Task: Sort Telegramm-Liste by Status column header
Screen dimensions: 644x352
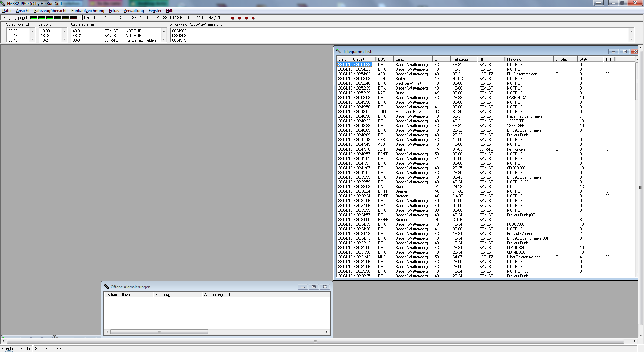Action: coord(590,59)
